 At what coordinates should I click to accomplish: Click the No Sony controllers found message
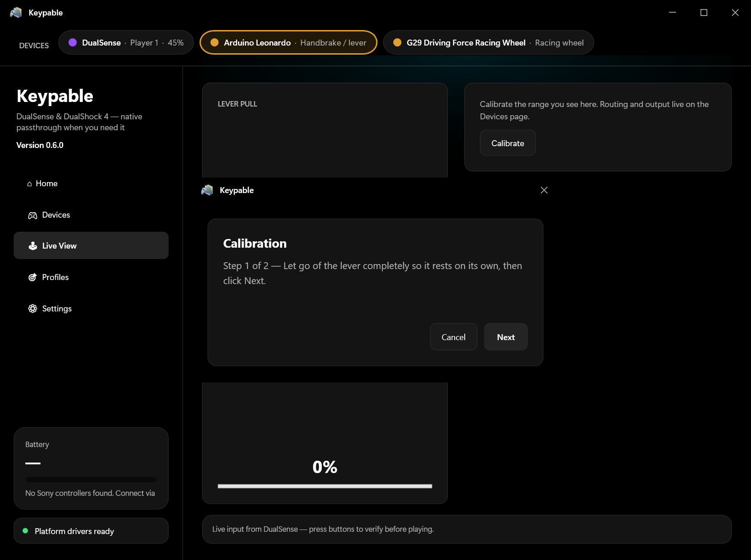pyautogui.click(x=90, y=493)
